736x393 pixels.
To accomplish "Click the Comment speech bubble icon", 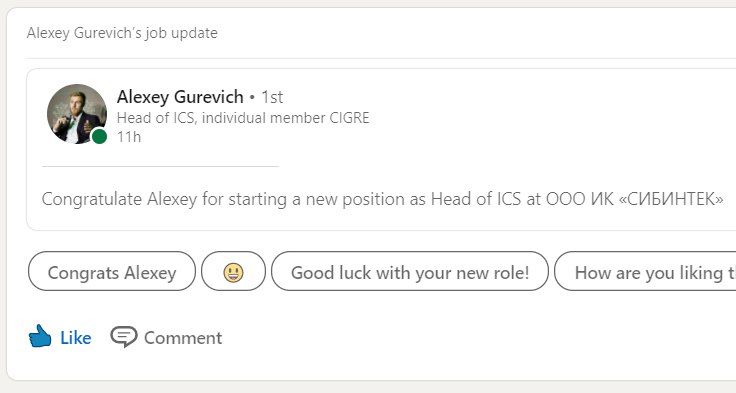I will coord(123,337).
